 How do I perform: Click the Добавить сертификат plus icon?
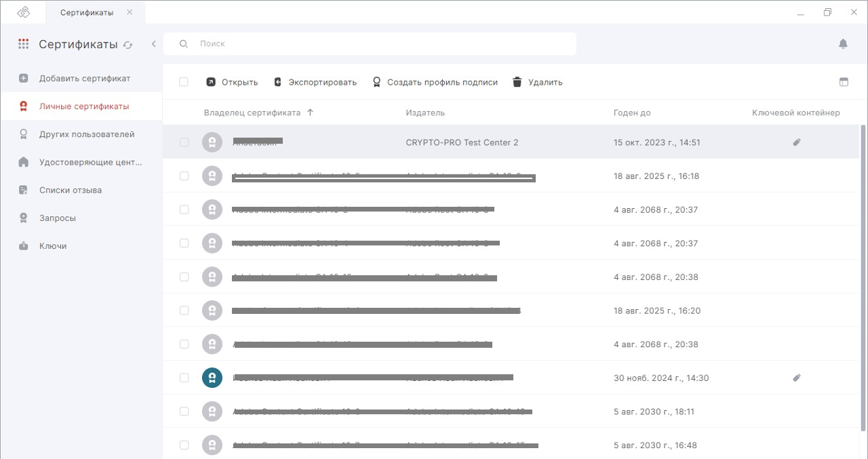(x=24, y=78)
